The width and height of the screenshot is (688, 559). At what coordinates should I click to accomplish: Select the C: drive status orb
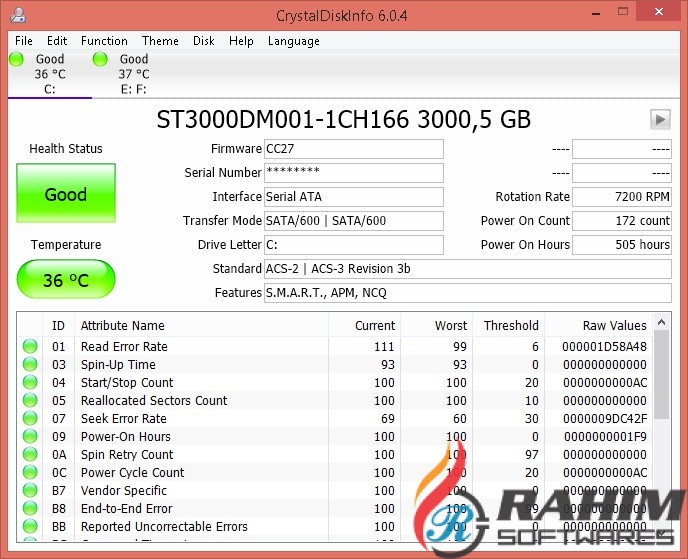(x=16, y=60)
